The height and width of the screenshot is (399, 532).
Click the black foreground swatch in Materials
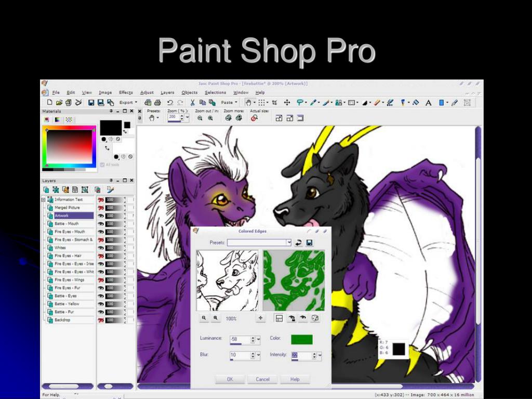pyautogui.click(x=111, y=128)
